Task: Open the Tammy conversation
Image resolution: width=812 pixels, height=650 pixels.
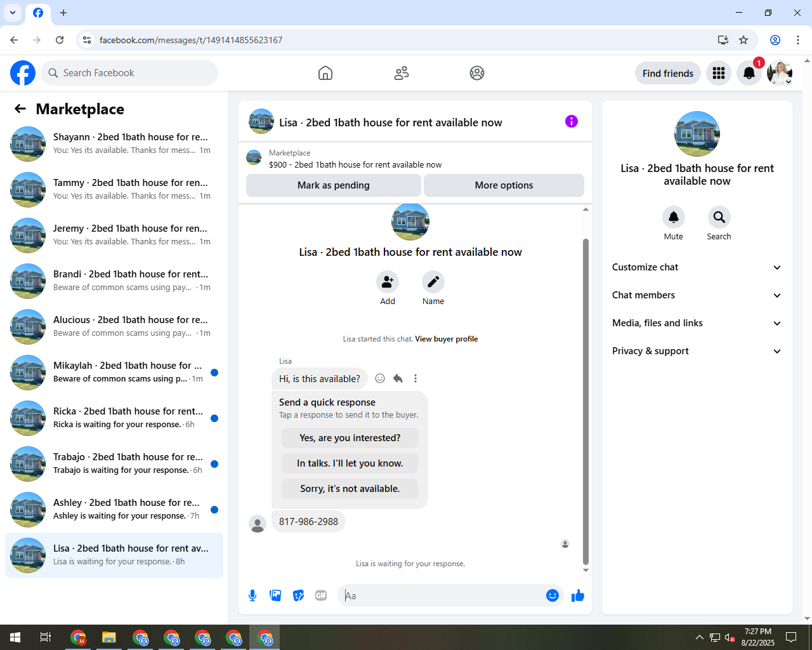Action: tap(114, 190)
